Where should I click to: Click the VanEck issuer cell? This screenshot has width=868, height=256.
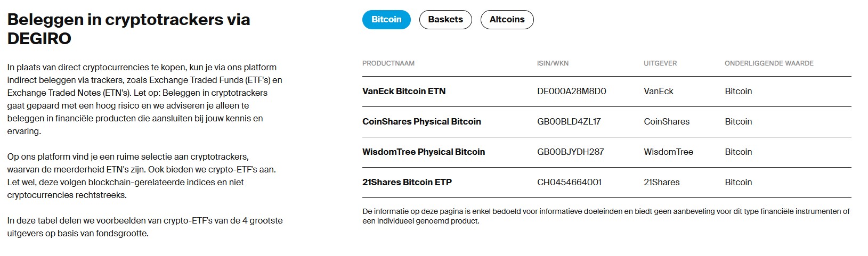pos(659,91)
